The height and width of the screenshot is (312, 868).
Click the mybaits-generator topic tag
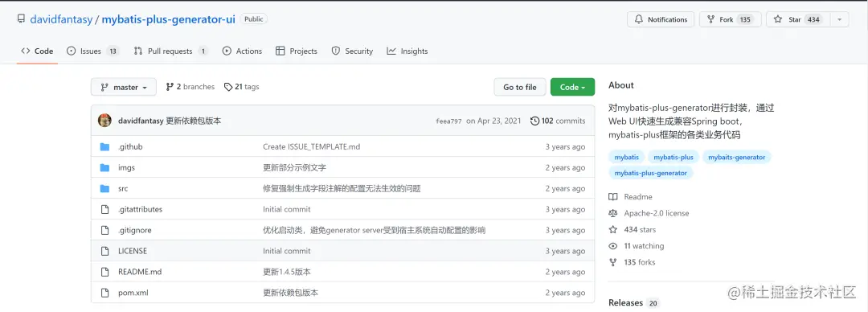pyautogui.click(x=737, y=158)
